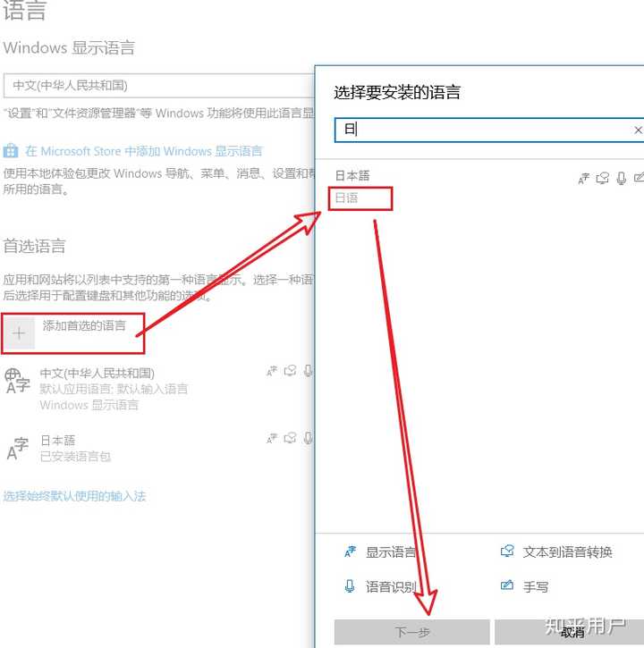This screenshot has width=644, height=648.
Task: Click the handwriting icon beside 日本語 in search results
Action: (x=639, y=178)
